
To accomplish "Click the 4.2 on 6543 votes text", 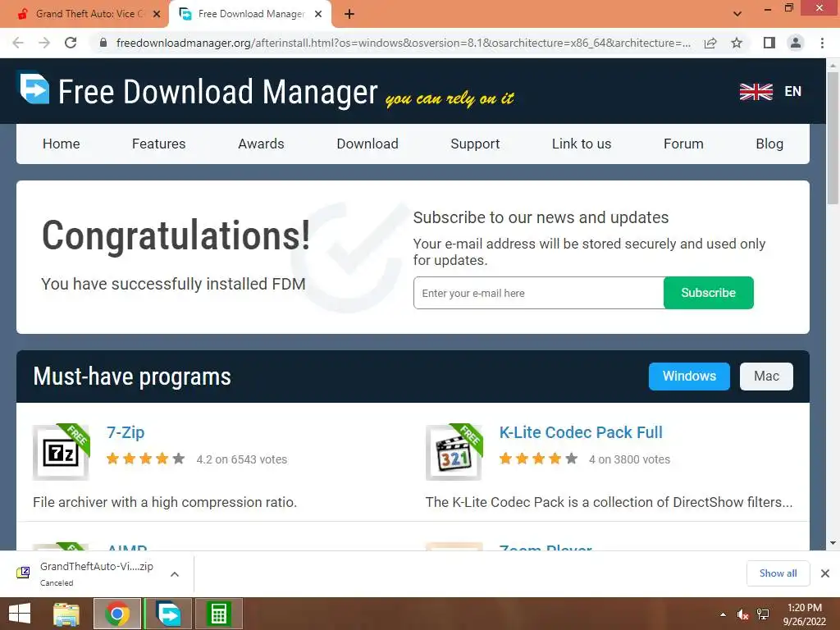I will coord(242,459).
